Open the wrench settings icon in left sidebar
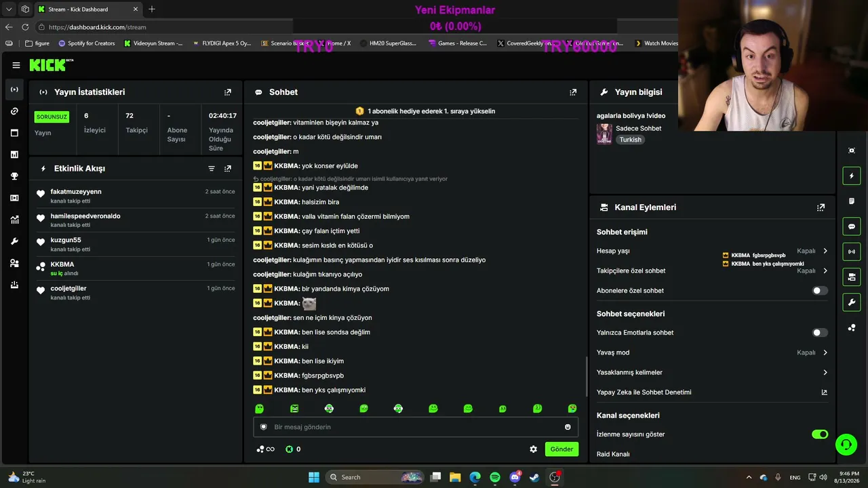 click(15, 241)
